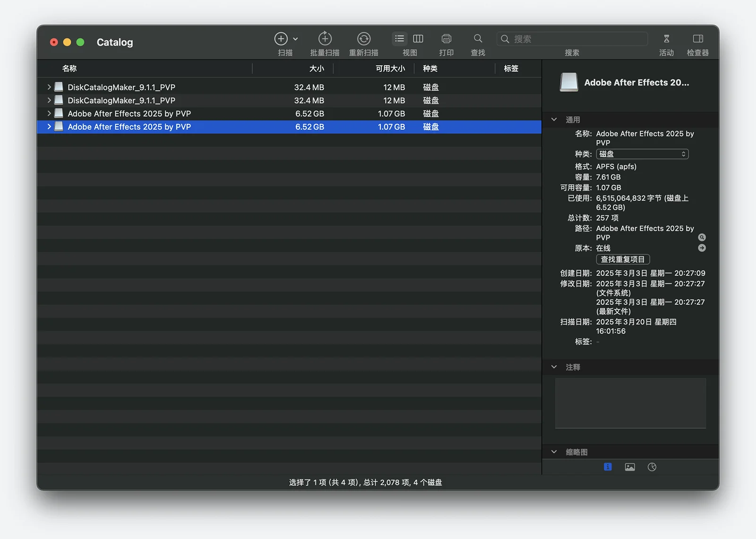Click the 查找重复项目 button
Image resolution: width=756 pixels, height=539 pixels.
[x=623, y=259]
